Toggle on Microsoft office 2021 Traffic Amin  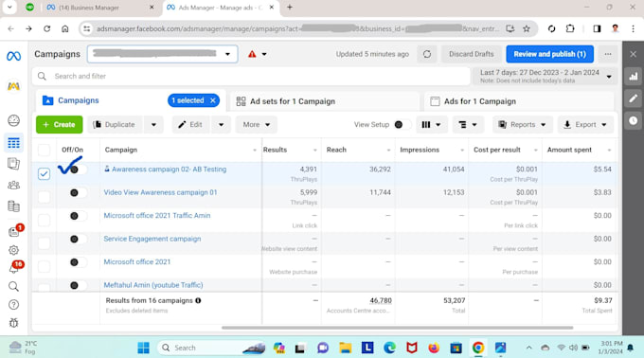(x=78, y=216)
